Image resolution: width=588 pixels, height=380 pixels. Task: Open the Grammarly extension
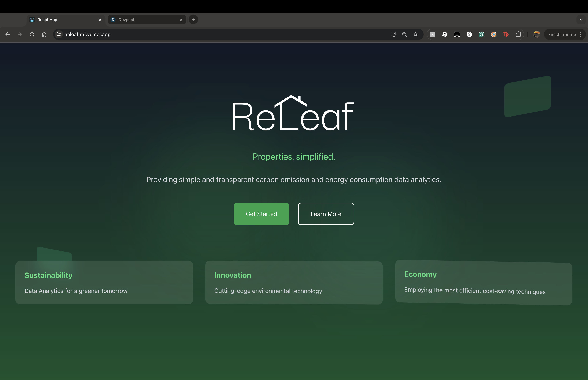click(x=481, y=35)
